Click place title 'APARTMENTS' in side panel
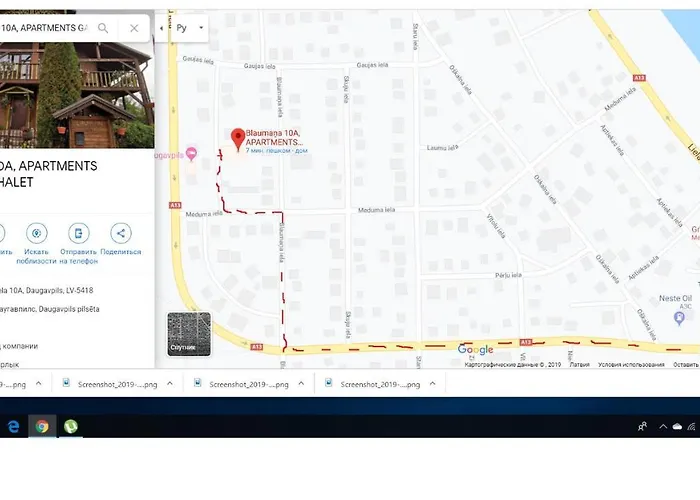The image size is (700, 500). pos(58,166)
